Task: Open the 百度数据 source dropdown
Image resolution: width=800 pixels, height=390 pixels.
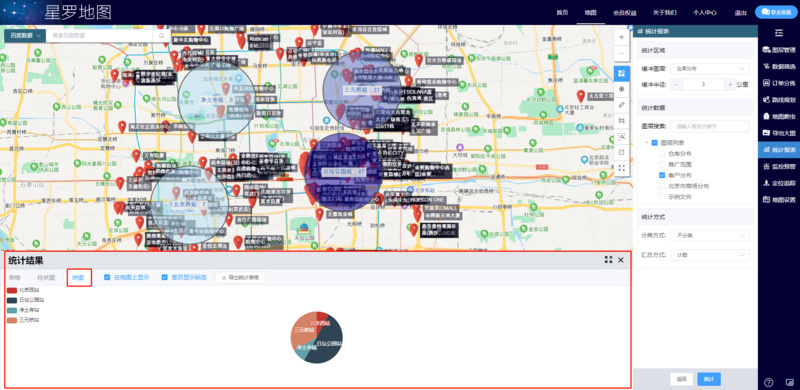Action: (24, 36)
